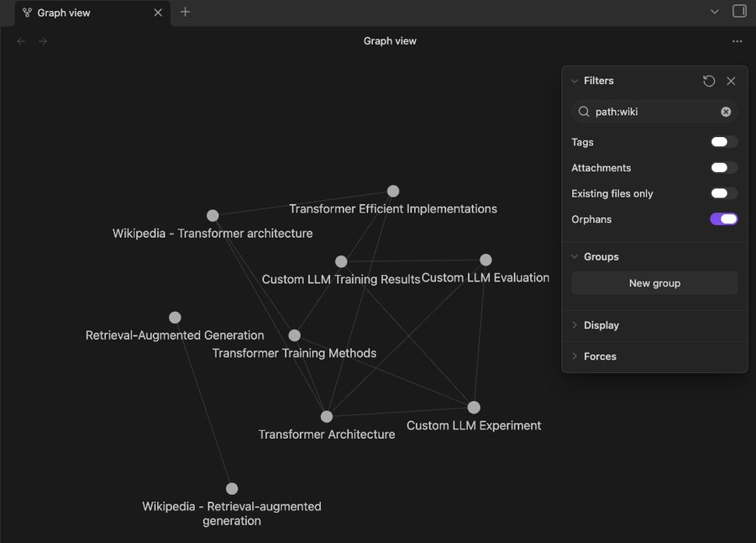756x543 pixels.
Task: Disable the Orphans toggle
Action: (x=724, y=219)
